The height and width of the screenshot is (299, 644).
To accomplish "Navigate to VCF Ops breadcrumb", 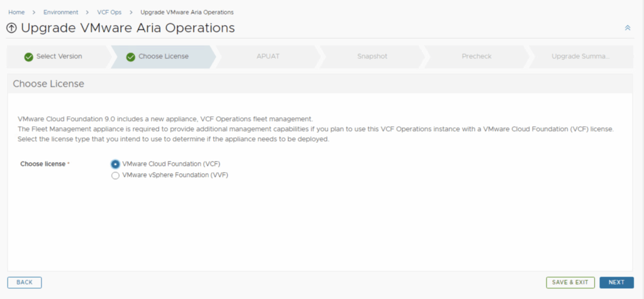I will pos(109,12).
